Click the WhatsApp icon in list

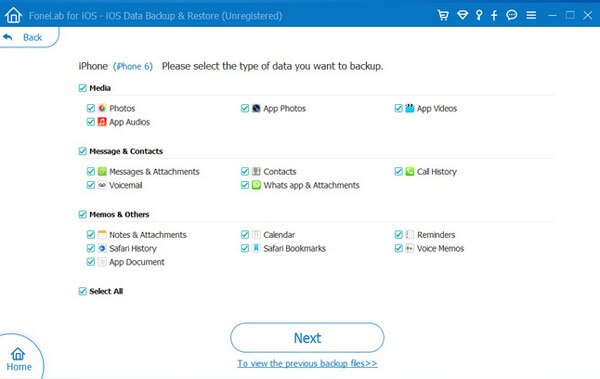pyautogui.click(x=256, y=185)
